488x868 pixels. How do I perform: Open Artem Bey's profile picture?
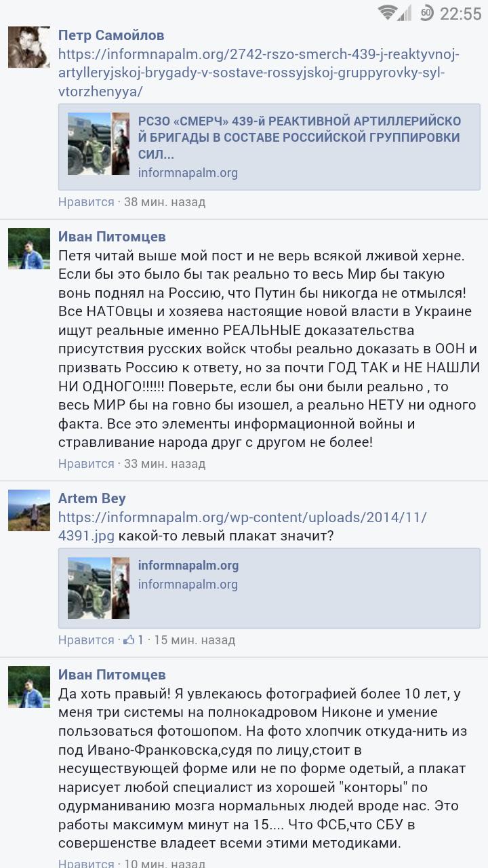[29, 510]
